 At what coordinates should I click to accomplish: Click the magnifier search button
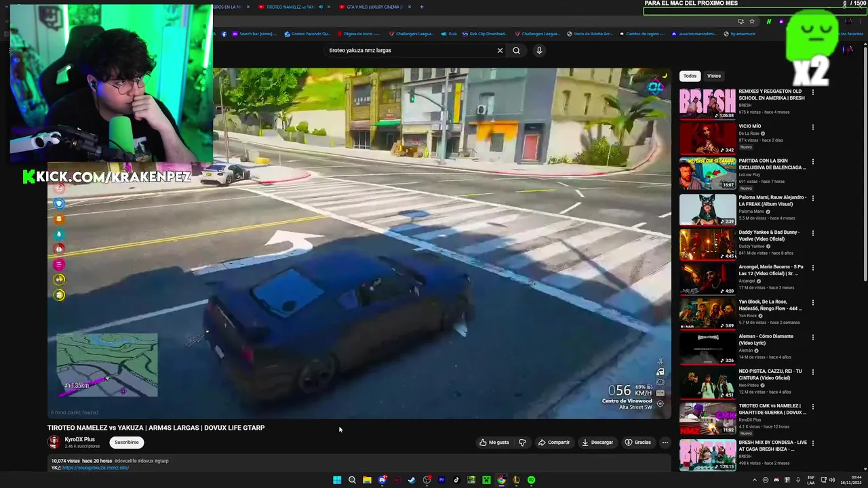(516, 50)
